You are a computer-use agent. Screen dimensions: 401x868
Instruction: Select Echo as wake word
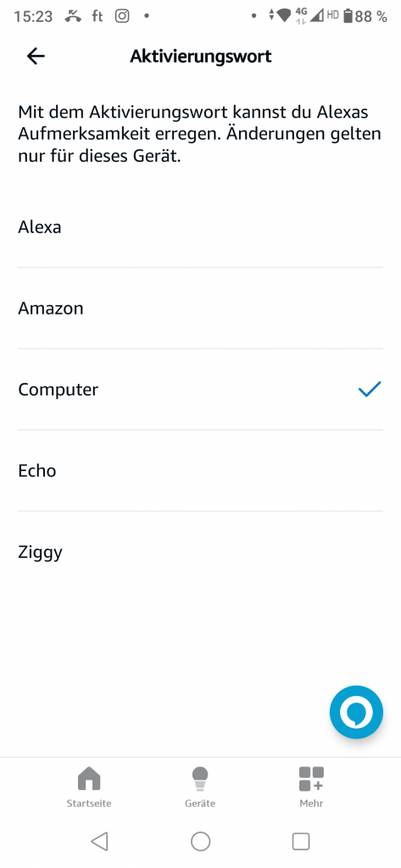200,470
